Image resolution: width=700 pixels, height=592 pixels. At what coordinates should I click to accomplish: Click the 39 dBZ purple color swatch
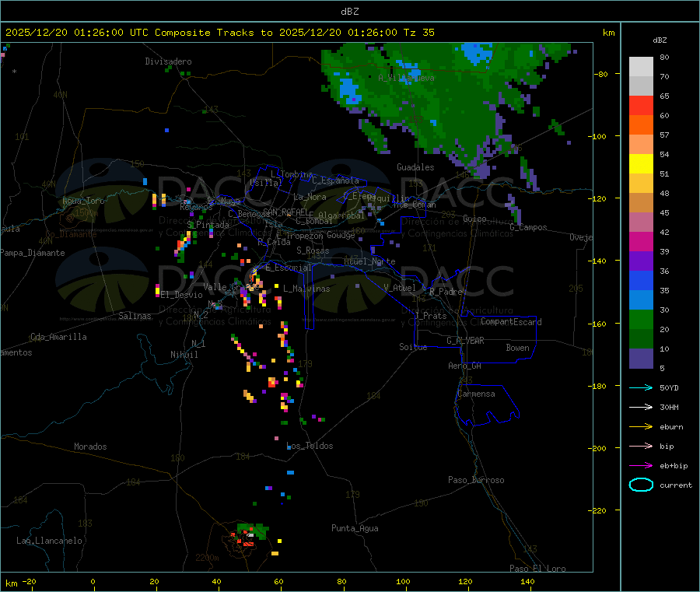(x=641, y=261)
